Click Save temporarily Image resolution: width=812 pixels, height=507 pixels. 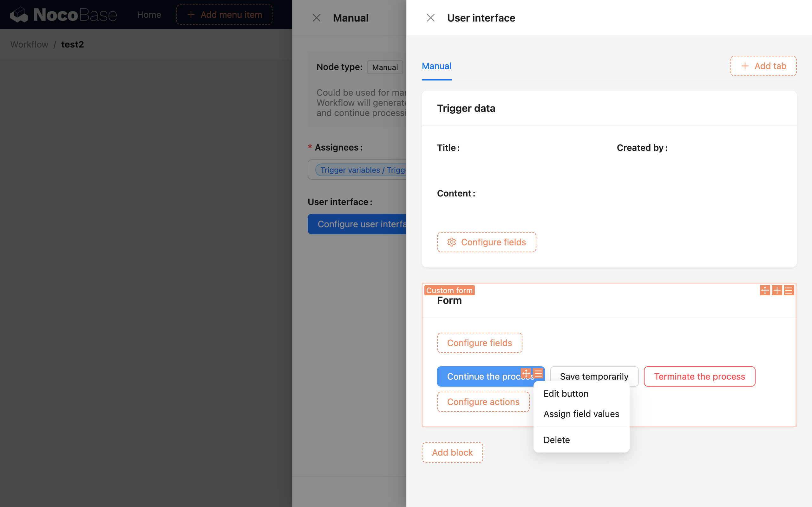[594, 376]
